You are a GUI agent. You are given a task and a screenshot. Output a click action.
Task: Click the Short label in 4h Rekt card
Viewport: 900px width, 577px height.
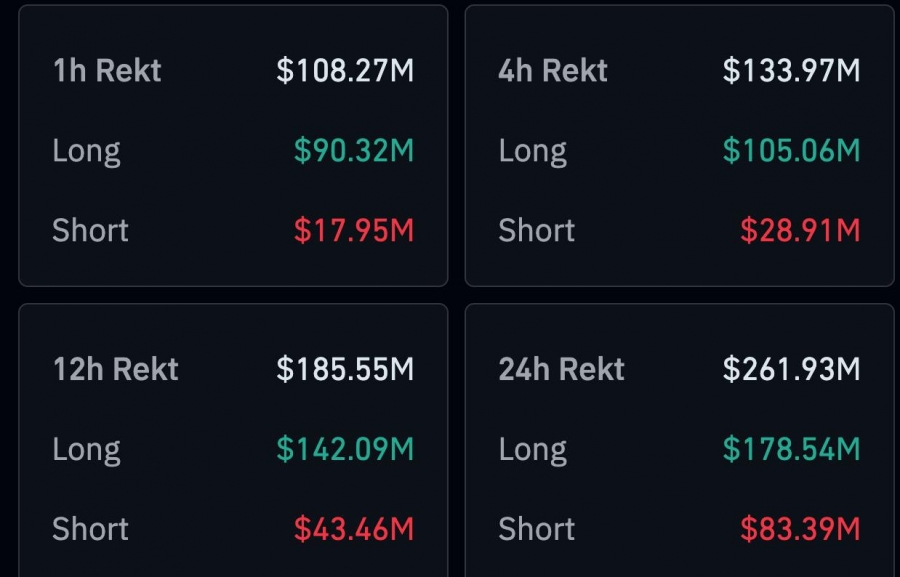tap(537, 231)
